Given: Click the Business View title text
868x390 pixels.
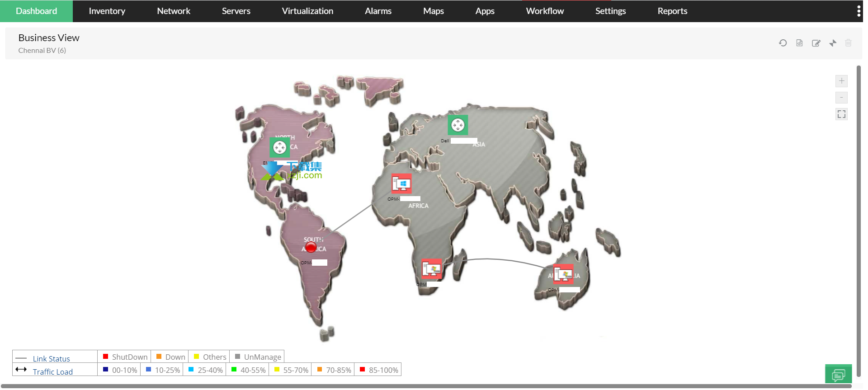Looking at the screenshot, I should [49, 38].
